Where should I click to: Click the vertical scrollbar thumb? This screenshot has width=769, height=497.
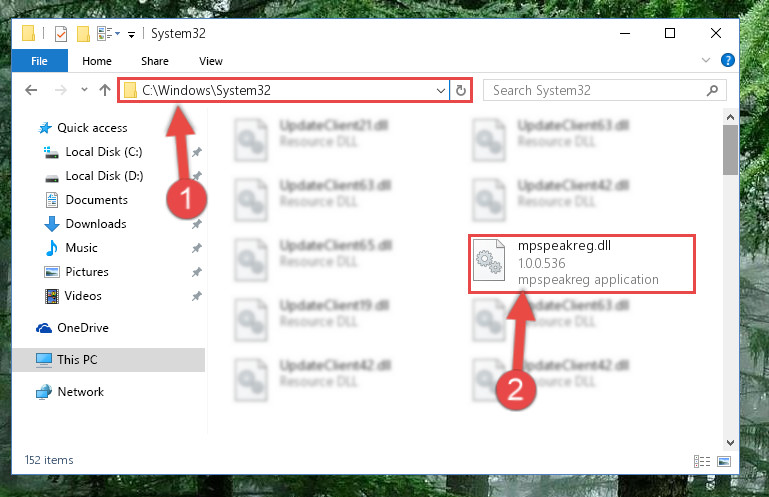tap(730, 150)
